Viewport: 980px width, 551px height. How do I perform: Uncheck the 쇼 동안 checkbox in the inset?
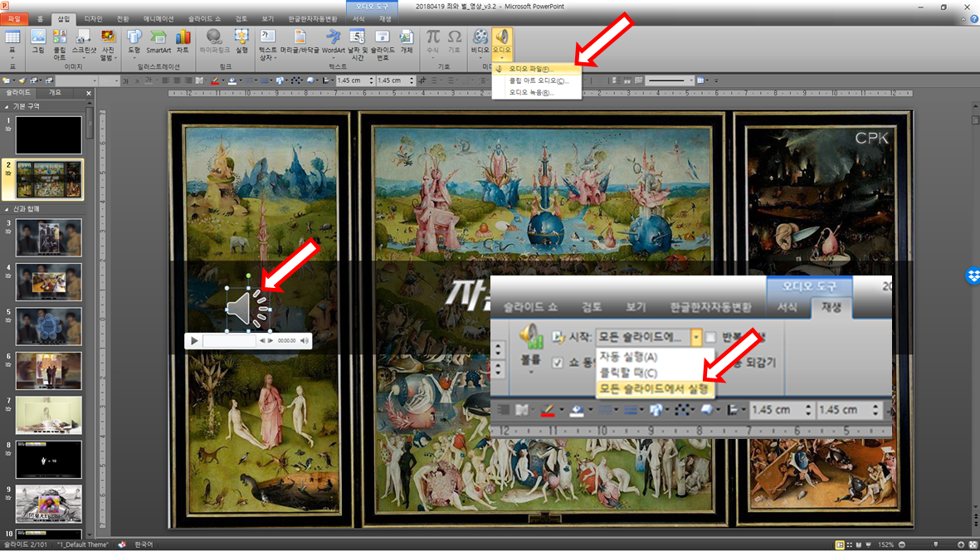(558, 363)
